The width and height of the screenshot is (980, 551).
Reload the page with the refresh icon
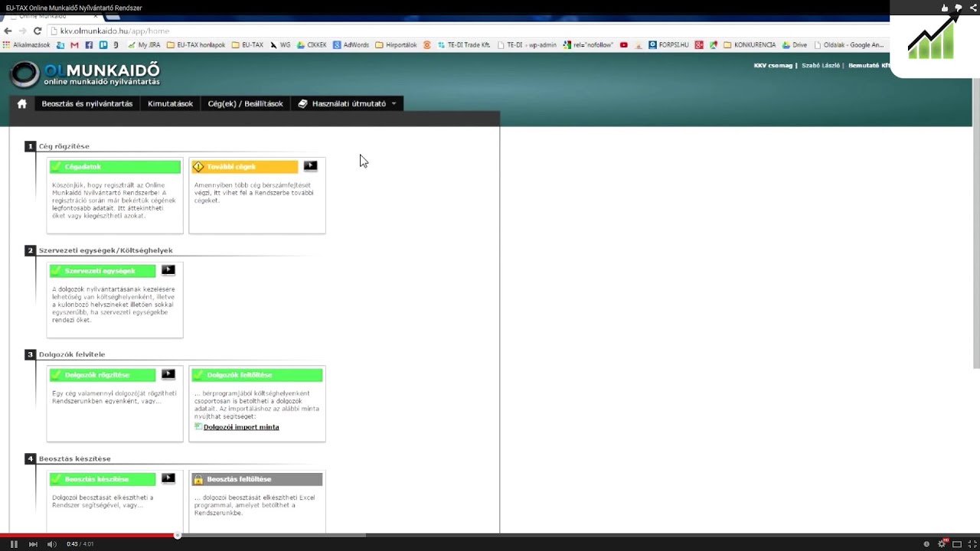(37, 31)
